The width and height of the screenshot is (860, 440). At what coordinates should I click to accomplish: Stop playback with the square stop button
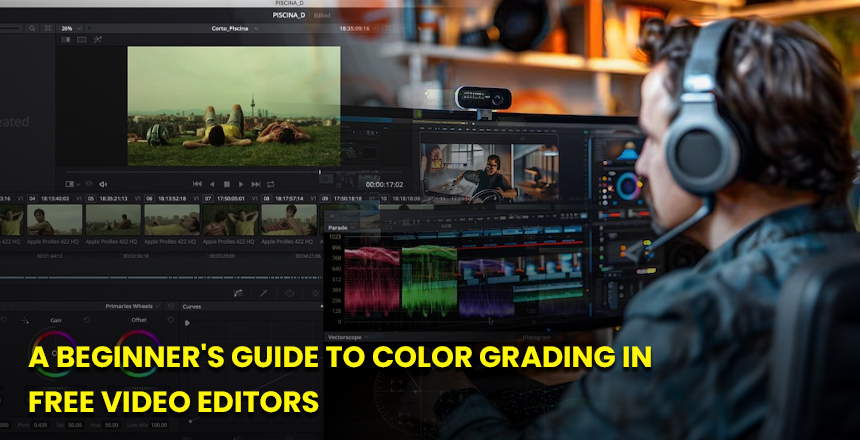coord(227,184)
